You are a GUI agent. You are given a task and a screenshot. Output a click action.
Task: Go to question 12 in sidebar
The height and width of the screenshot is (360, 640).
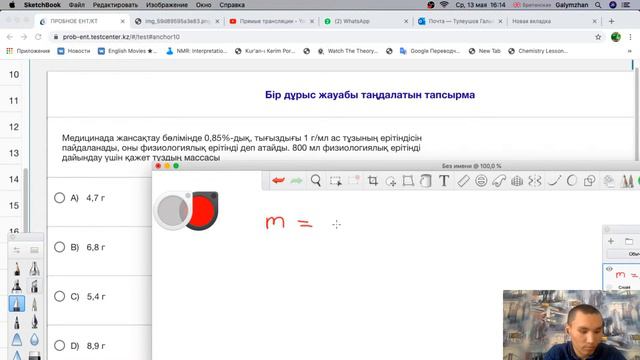[14, 127]
